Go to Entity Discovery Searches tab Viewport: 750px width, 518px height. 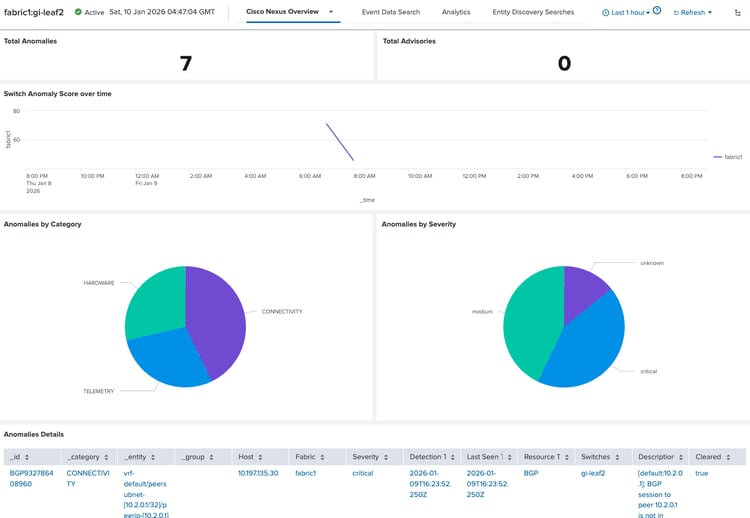[x=533, y=12]
